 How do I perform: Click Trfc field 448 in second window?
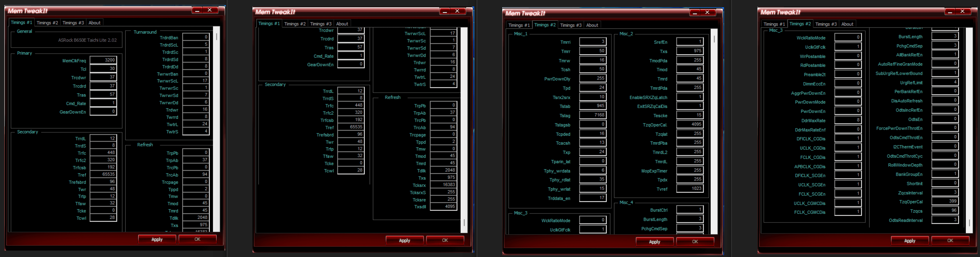(x=351, y=105)
